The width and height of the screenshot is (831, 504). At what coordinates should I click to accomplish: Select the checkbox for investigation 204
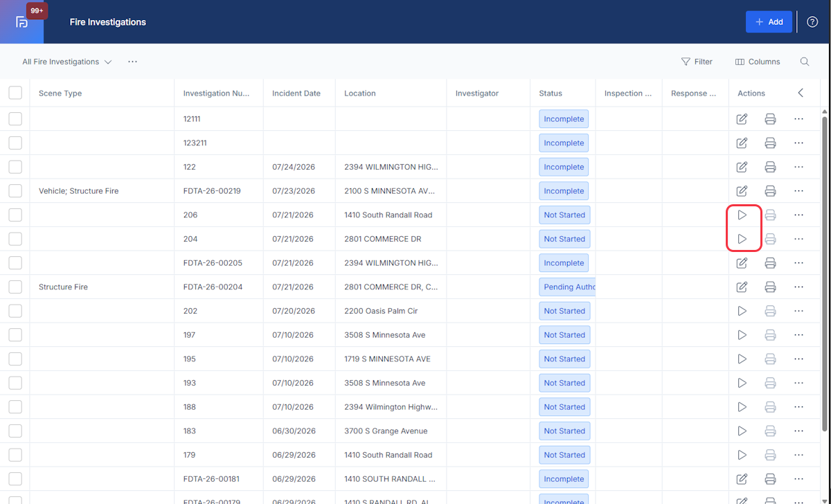click(15, 239)
